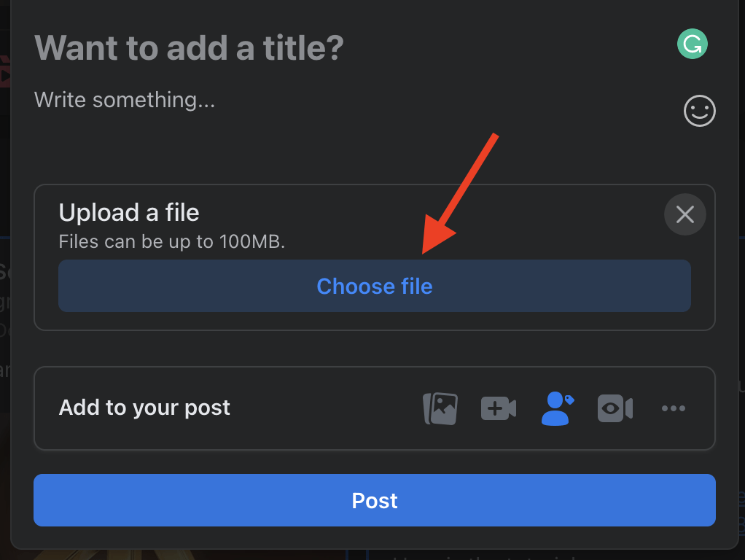Click the Grammarly icon
Image resolution: width=745 pixels, height=560 pixels.
pos(691,44)
